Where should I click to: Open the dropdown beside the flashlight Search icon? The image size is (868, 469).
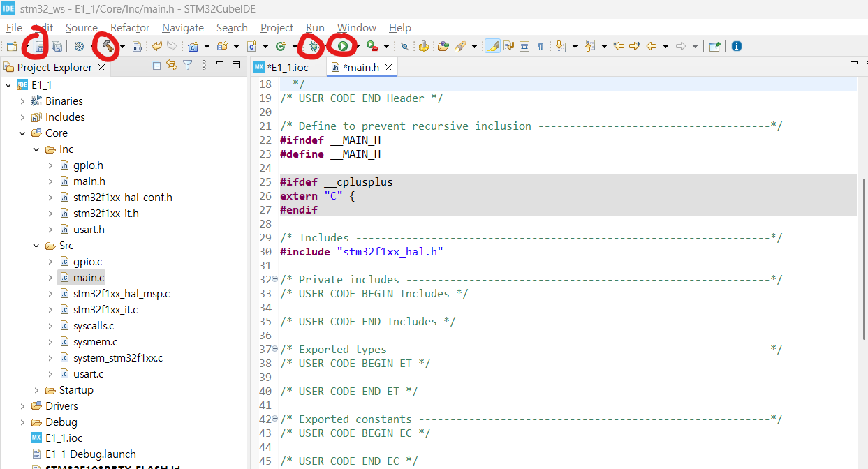474,47
